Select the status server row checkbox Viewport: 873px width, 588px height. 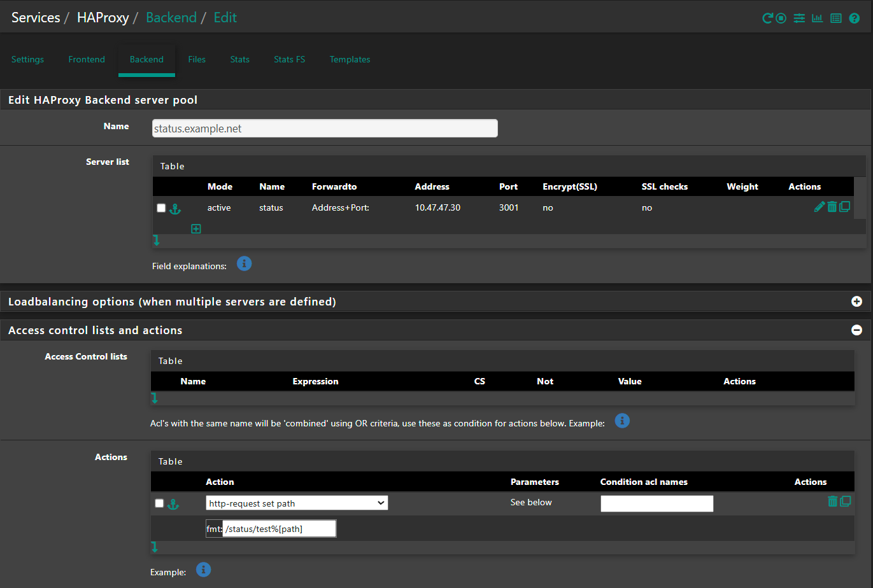(x=161, y=208)
